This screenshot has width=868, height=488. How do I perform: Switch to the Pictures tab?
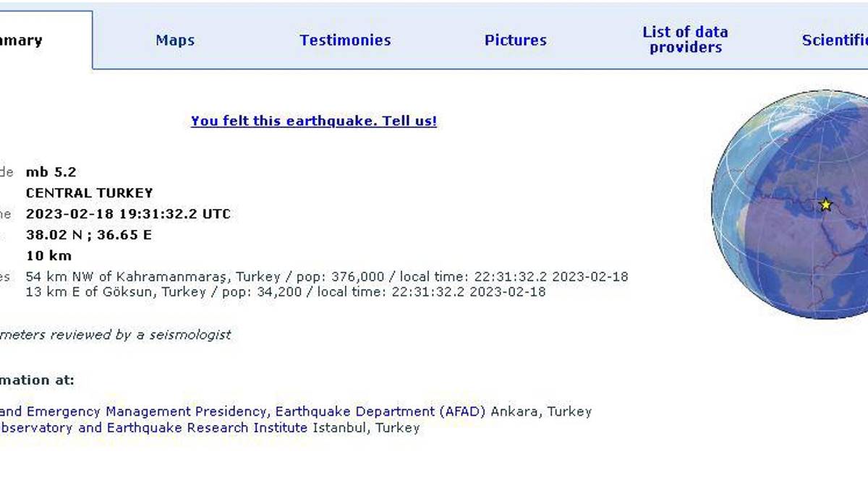point(514,40)
